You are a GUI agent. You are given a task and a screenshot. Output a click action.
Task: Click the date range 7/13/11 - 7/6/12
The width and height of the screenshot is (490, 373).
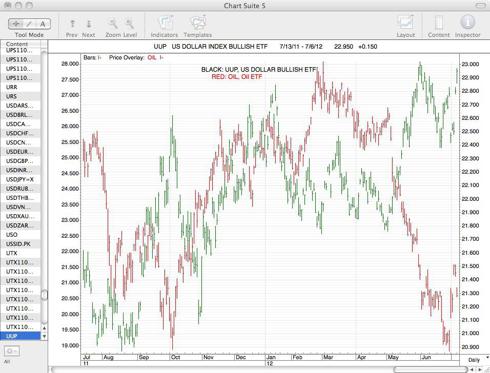coord(301,46)
